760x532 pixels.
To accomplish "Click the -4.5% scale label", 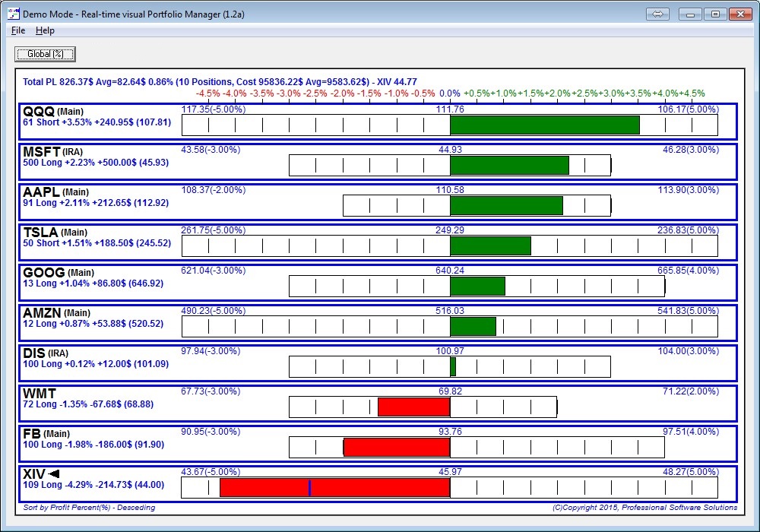I will click(208, 93).
